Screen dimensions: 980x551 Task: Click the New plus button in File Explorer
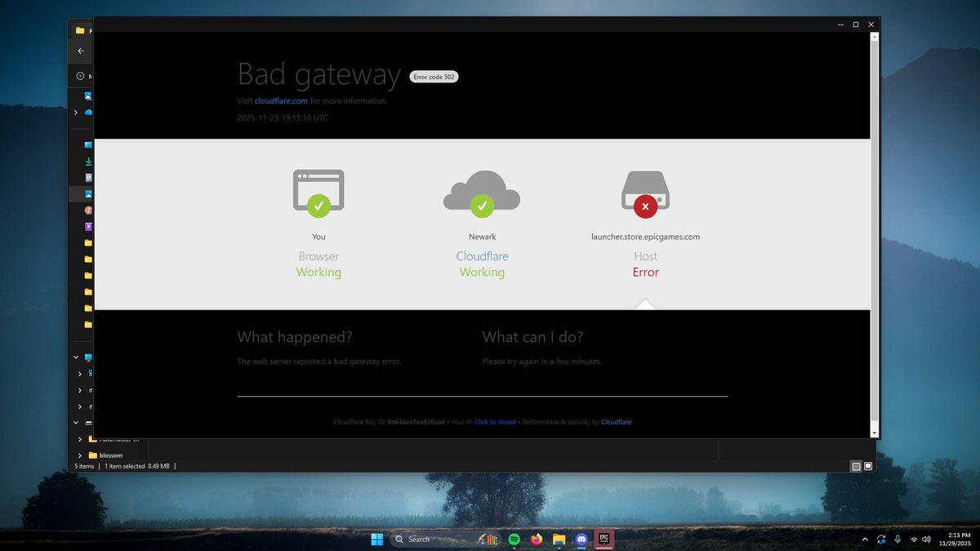pos(80,76)
